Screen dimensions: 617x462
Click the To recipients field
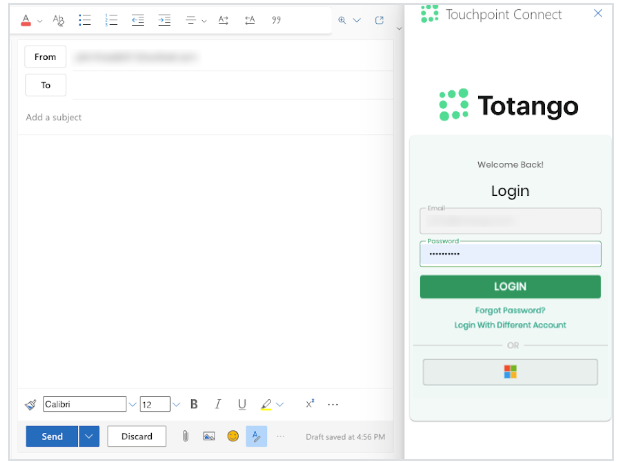pos(232,85)
